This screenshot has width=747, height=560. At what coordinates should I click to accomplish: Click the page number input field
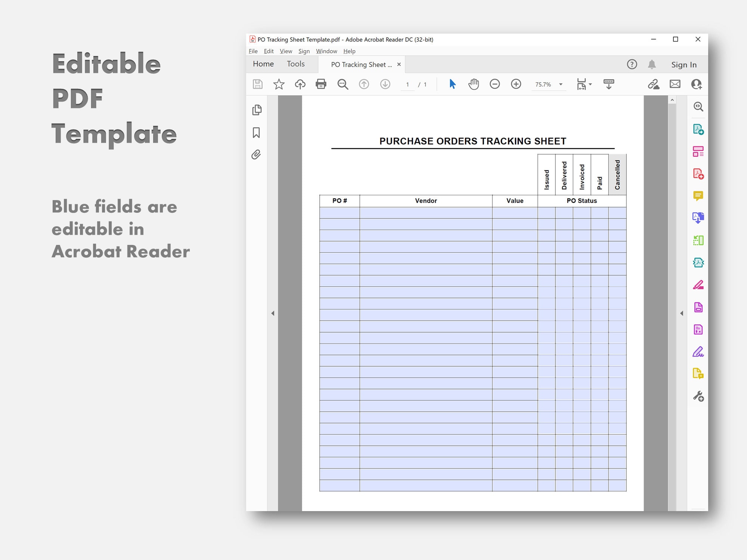click(408, 84)
